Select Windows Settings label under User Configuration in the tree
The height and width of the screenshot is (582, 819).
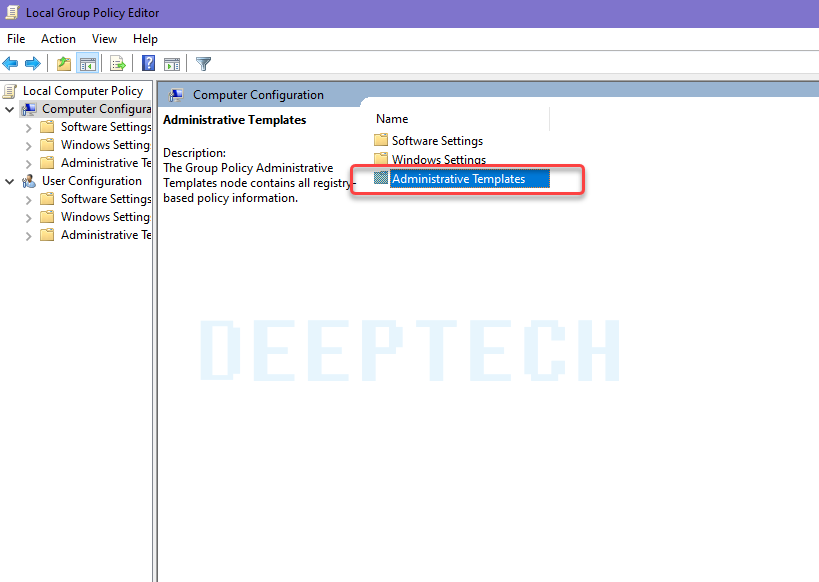pyautogui.click(x=106, y=217)
